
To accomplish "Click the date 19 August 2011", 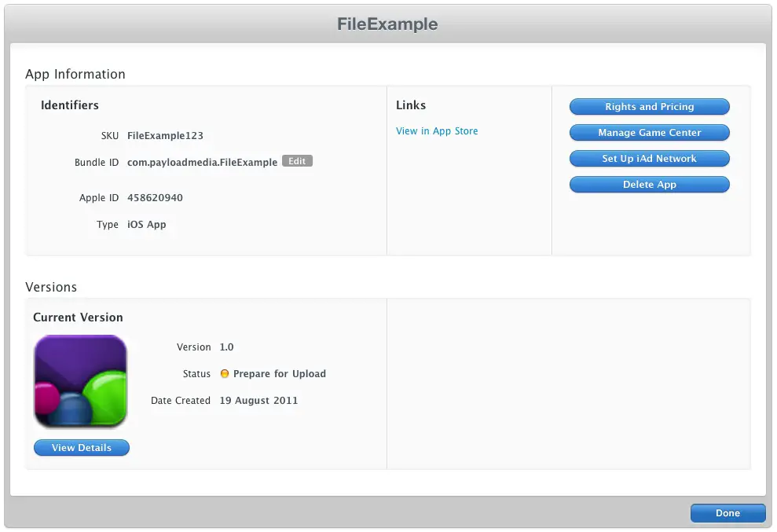I will pos(258,401).
